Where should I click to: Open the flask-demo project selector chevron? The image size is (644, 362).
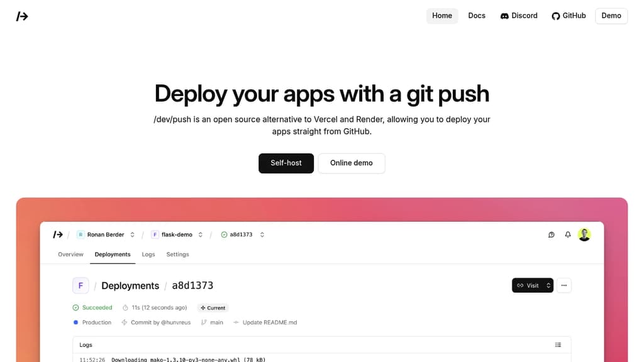[200, 234]
